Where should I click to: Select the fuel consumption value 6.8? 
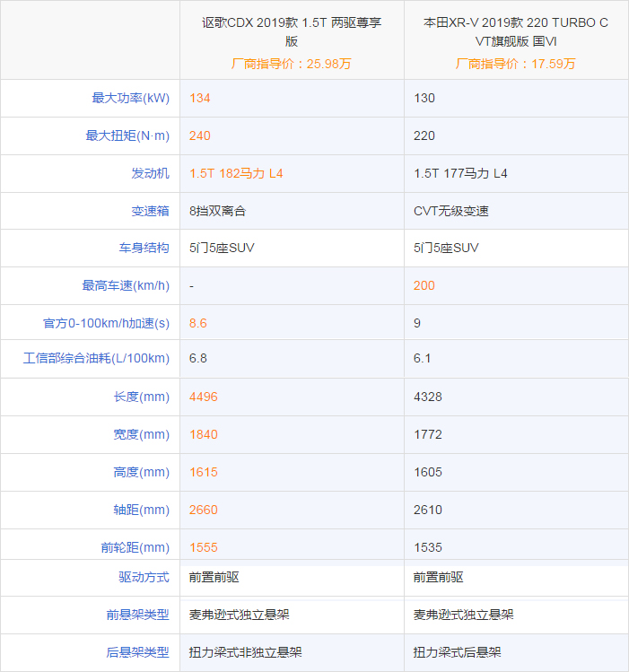198,358
